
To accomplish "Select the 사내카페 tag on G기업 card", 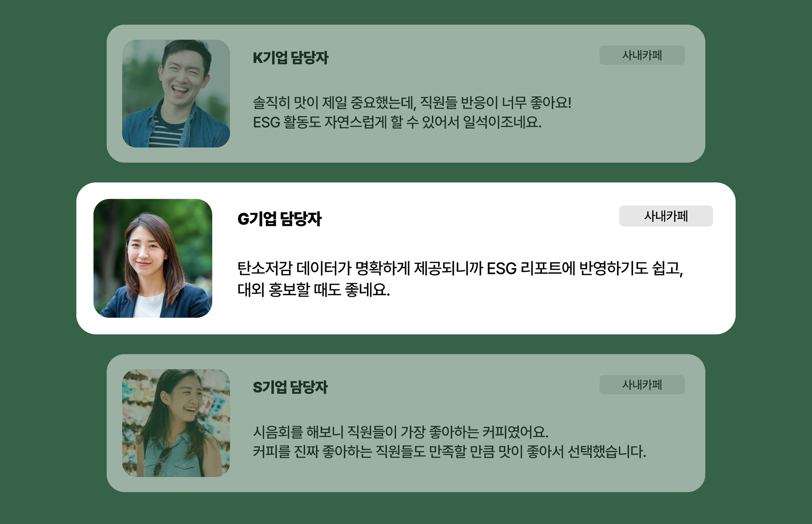I will coord(666,216).
